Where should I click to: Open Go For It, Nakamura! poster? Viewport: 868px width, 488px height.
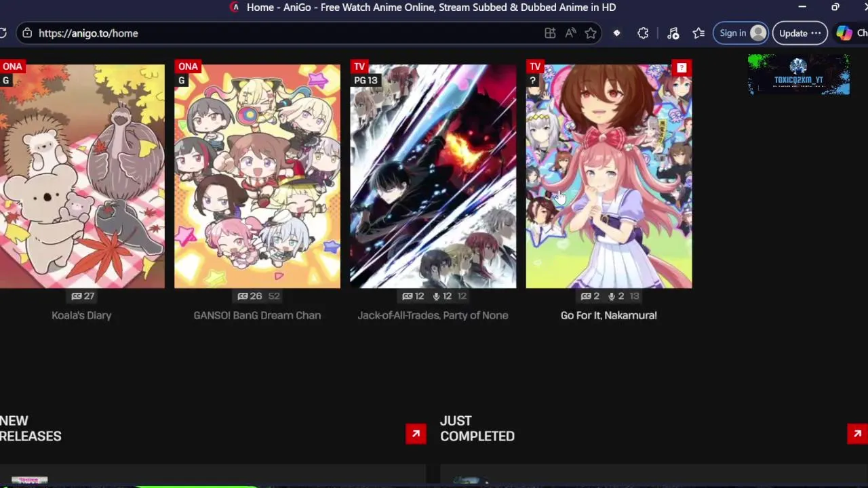609,176
